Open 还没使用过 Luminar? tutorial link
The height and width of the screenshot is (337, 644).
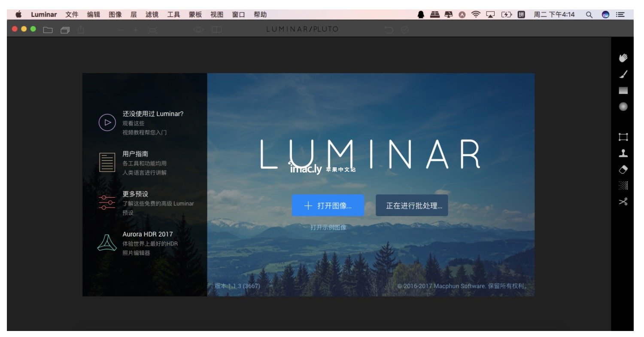click(153, 114)
